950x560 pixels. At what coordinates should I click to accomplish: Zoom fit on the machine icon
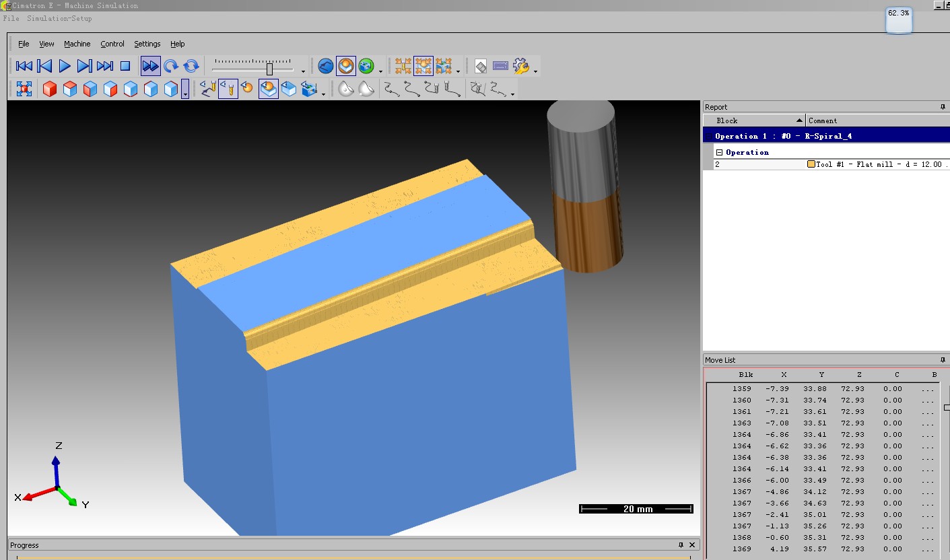(444, 66)
